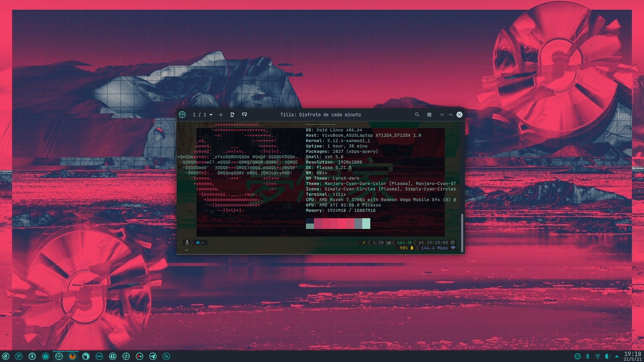The image size is (644, 362).
Task: Launch Firefox from the taskbar
Action: (72, 356)
